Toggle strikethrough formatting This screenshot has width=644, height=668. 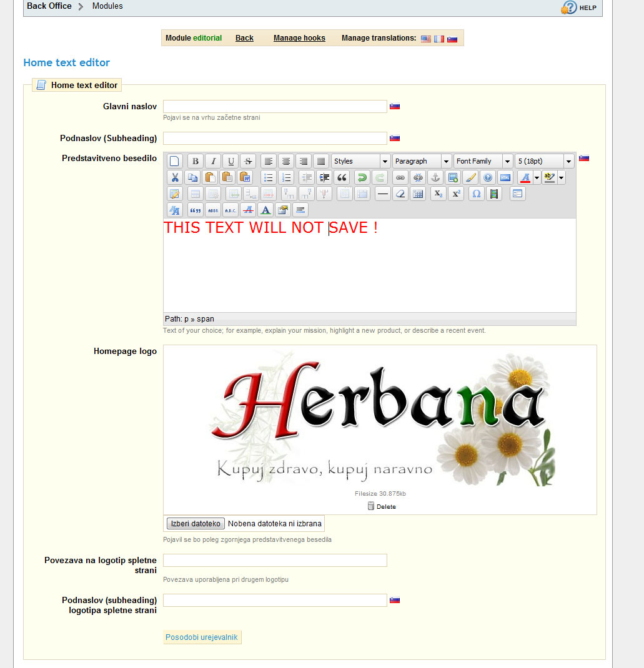[248, 161]
